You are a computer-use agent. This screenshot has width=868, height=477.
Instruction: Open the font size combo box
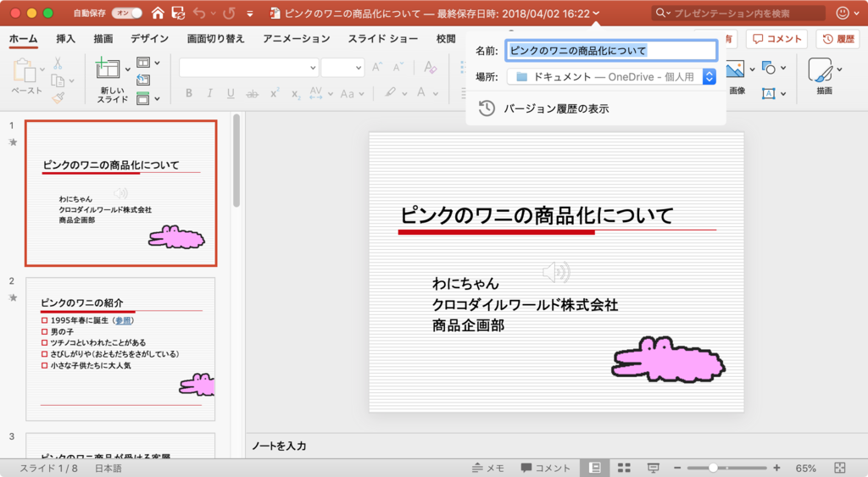click(342, 68)
